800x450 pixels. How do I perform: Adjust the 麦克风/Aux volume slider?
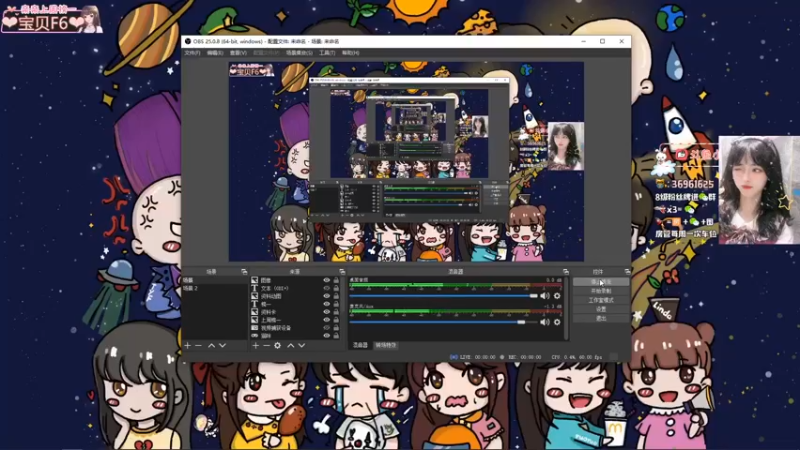pyautogui.click(x=443, y=322)
